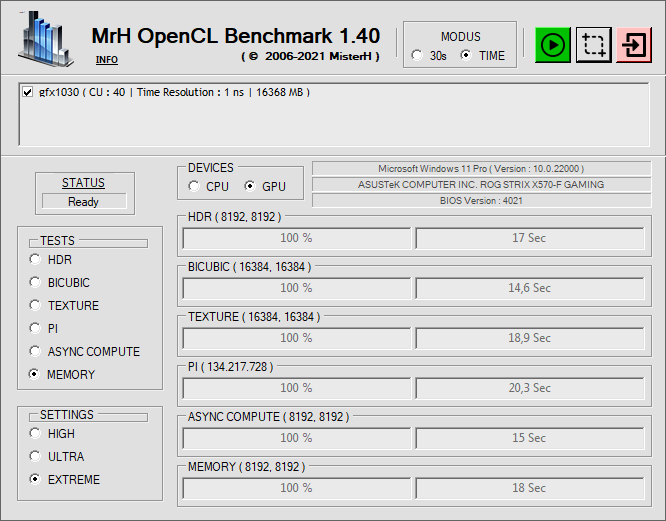Click the MEMORY result '18 Sec'
This screenshot has width=666, height=521.
click(530, 488)
